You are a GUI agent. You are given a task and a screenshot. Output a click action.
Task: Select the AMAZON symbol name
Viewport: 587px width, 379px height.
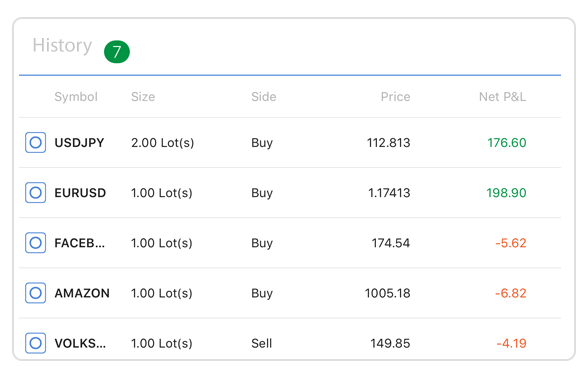pos(82,293)
